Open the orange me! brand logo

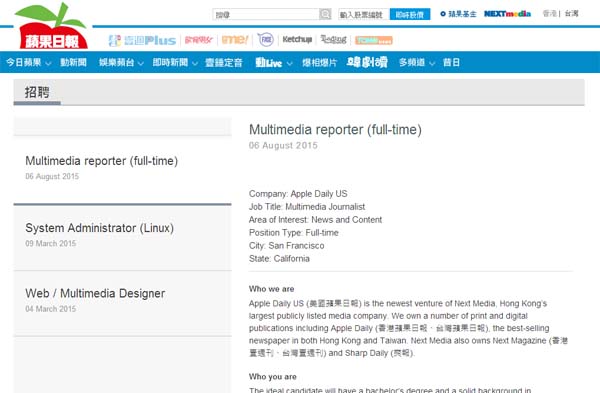pyautogui.click(x=235, y=39)
